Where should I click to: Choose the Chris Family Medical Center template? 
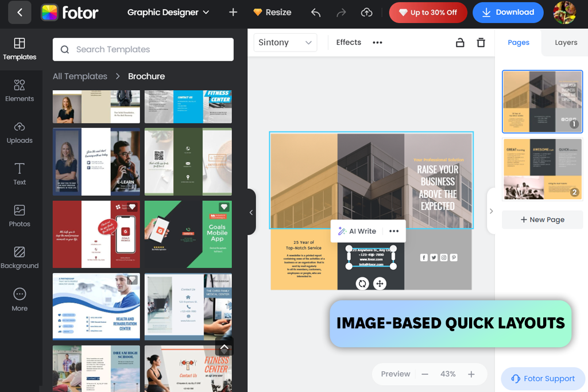click(188, 306)
